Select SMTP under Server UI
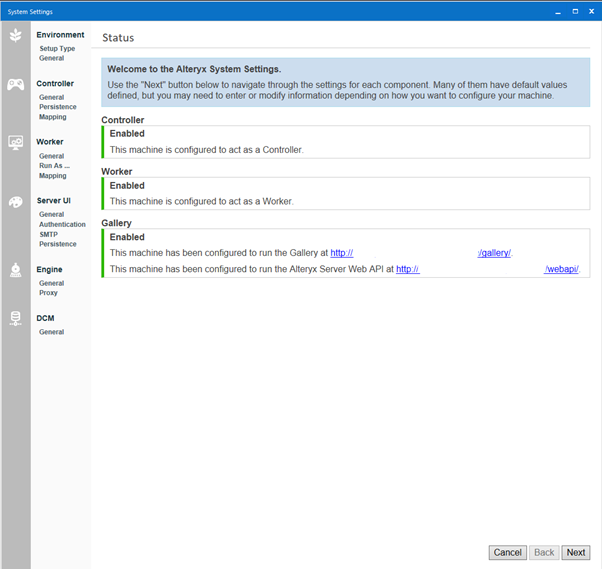Screen dimensions: 602x569 point(48,234)
